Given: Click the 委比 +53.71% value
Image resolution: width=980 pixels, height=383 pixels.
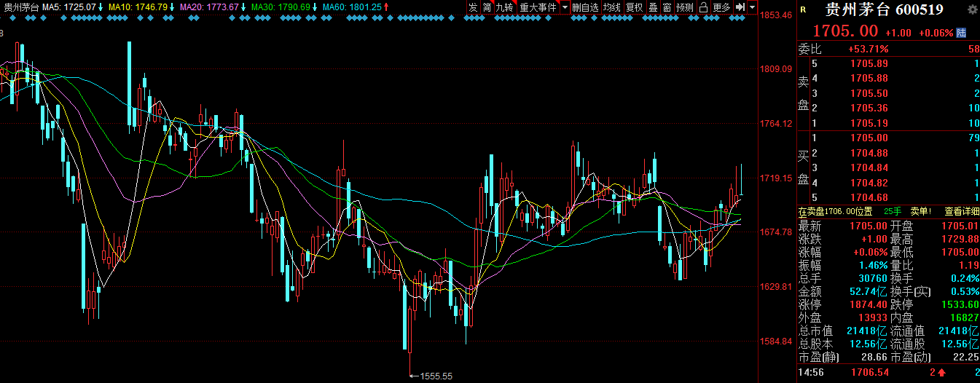Looking at the screenshot, I should [x=869, y=49].
